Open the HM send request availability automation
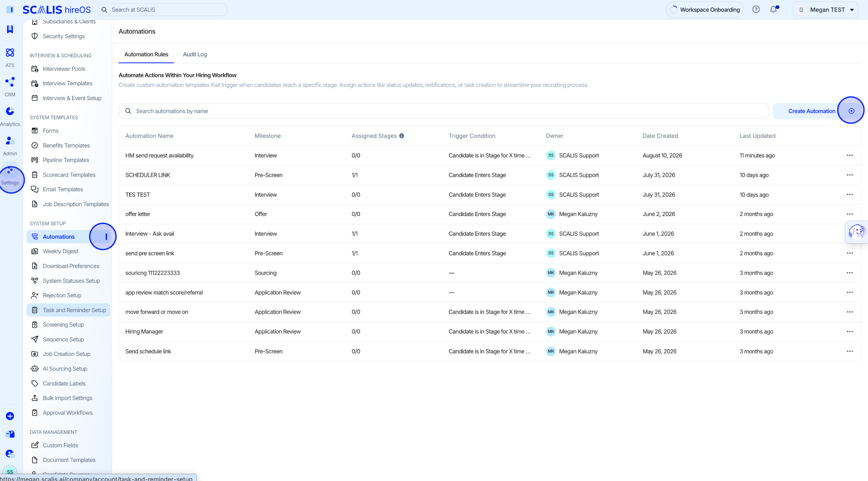This screenshot has height=481, width=868. (159, 155)
